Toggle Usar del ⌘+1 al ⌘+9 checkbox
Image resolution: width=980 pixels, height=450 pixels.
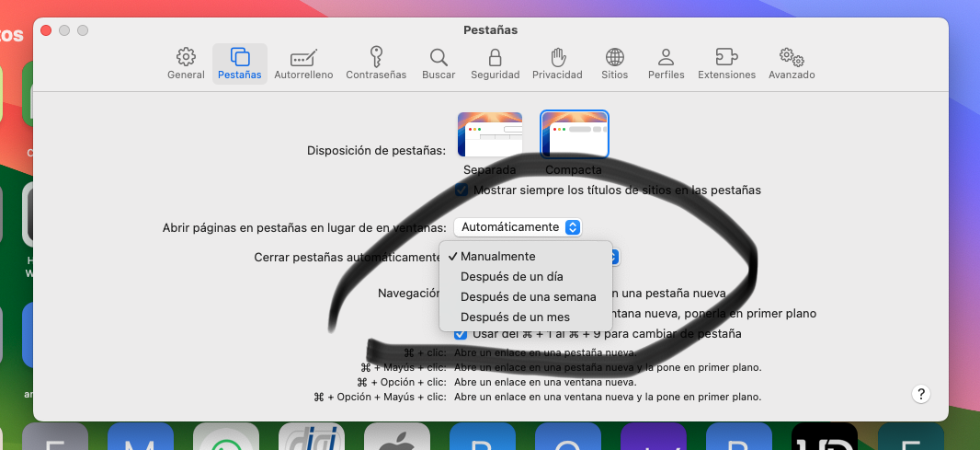click(462, 333)
